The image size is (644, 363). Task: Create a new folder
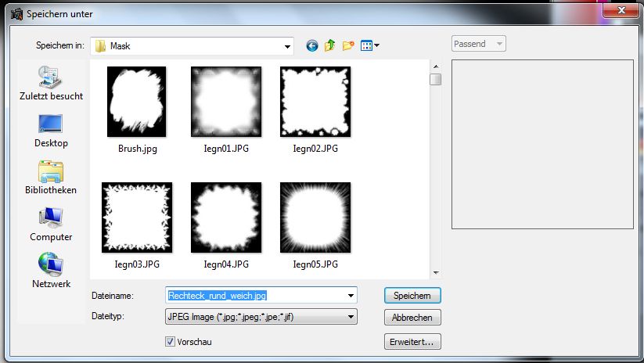tap(348, 45)
